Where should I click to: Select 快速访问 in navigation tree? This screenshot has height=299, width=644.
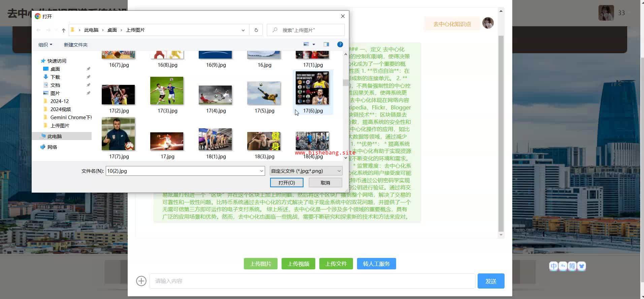click(x=57, y=61)
